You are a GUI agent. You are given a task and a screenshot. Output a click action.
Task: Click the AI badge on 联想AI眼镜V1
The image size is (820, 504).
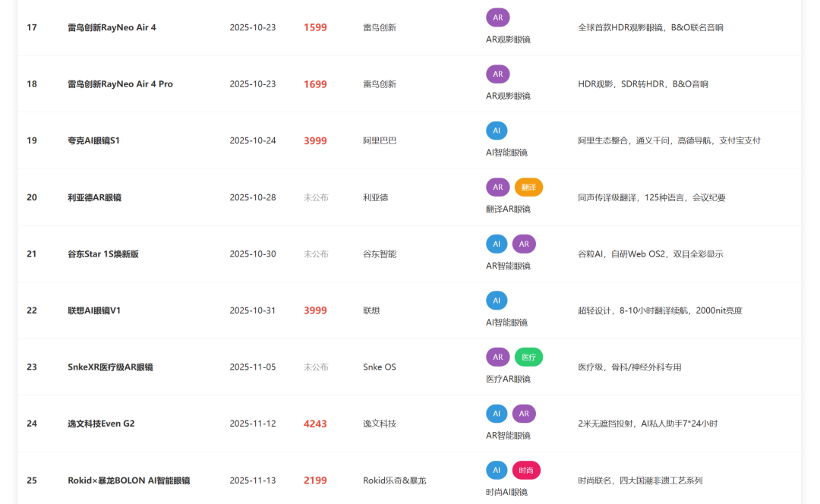(497, 300)
